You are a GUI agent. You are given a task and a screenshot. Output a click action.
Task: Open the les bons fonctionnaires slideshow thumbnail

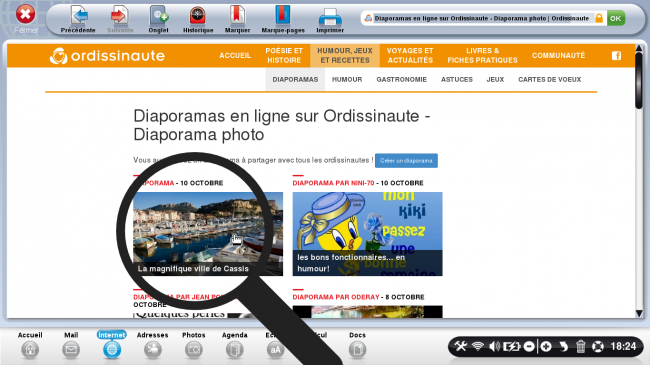pos(367,234)
